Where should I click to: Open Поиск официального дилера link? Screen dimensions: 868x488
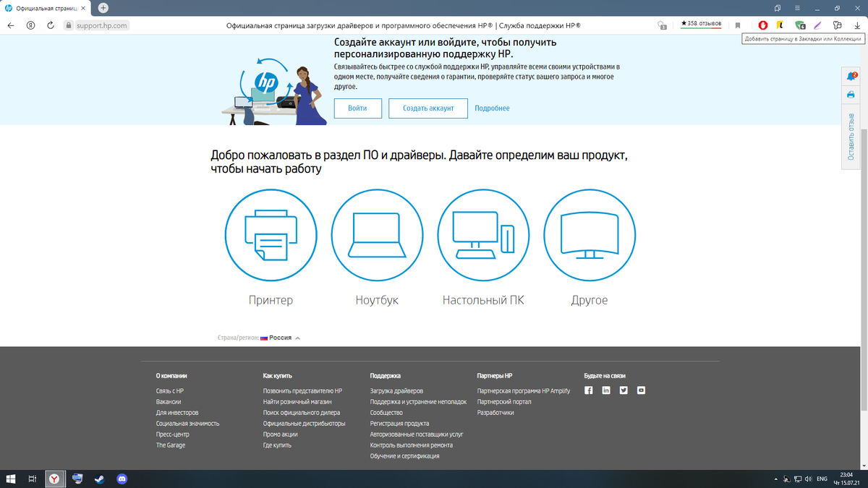point(302,413)
